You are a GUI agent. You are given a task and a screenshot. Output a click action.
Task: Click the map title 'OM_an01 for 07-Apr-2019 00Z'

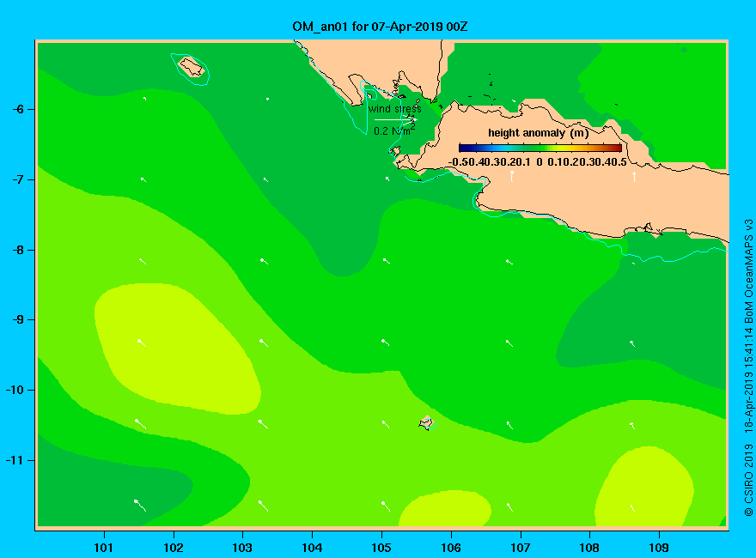tap(380, 27)
